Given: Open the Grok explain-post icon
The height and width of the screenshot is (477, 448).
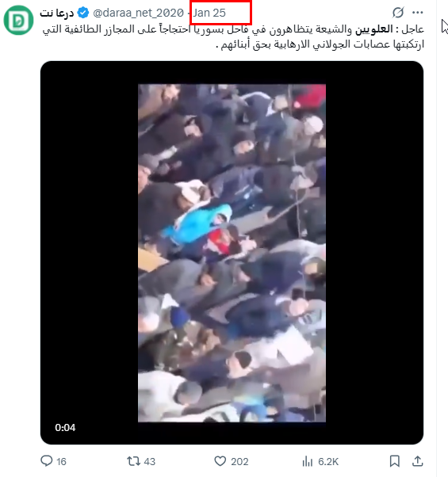Looking at the screenshot, I should (398, 13).
